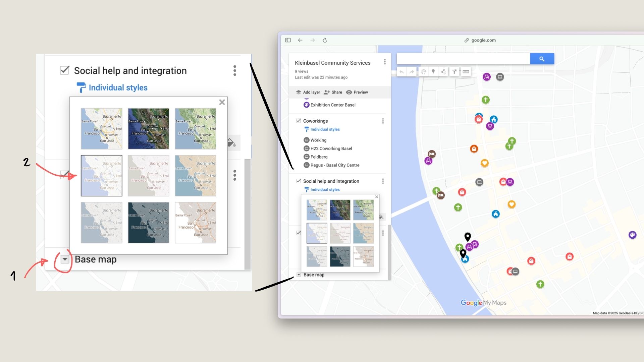Click the Redo arrow in map toolbar
Image resolution: width=644 pixels, height=362 pixels.
(412, 72)
